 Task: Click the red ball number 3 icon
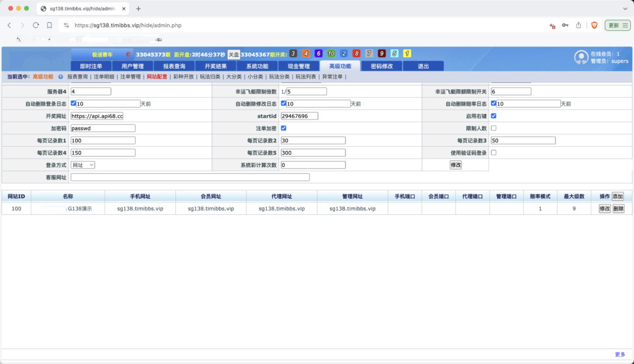tap(293, 54)
